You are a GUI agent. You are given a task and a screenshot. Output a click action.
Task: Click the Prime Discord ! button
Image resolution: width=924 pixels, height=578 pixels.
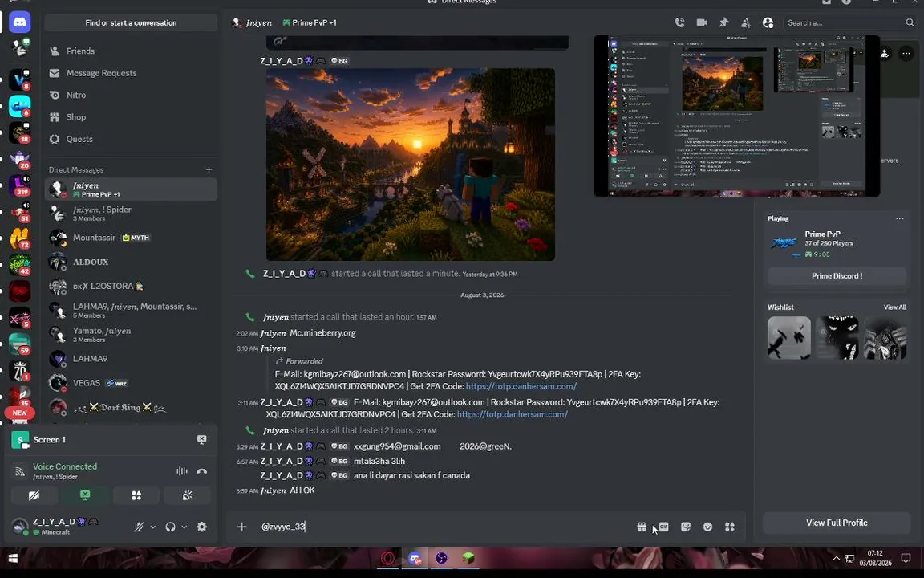click(x=837, y=275)
